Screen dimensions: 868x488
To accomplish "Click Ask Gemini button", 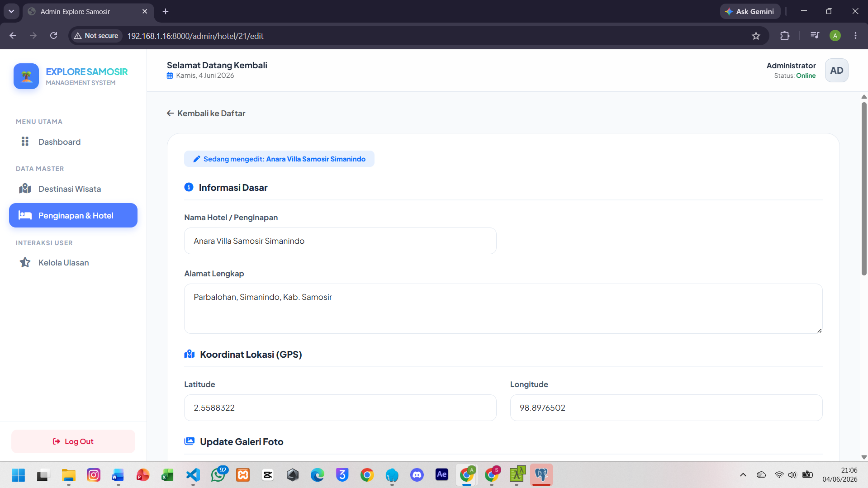I will [750, 11].
